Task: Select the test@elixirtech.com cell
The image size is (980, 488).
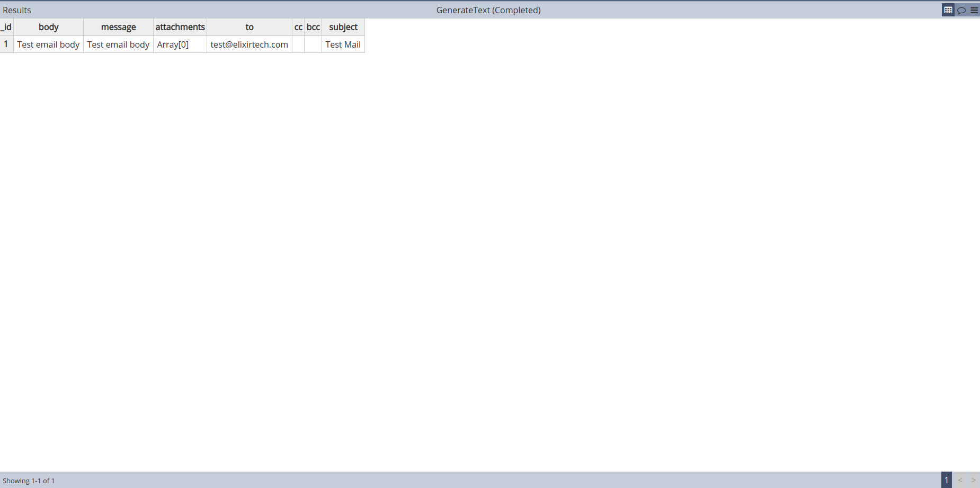Action: (x=249, y=44)
